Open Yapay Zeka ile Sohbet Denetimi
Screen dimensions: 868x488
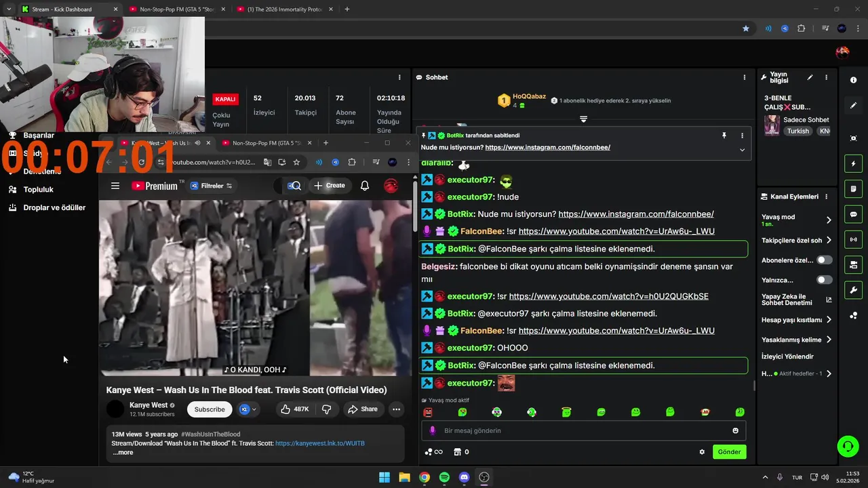pos(796,300)
